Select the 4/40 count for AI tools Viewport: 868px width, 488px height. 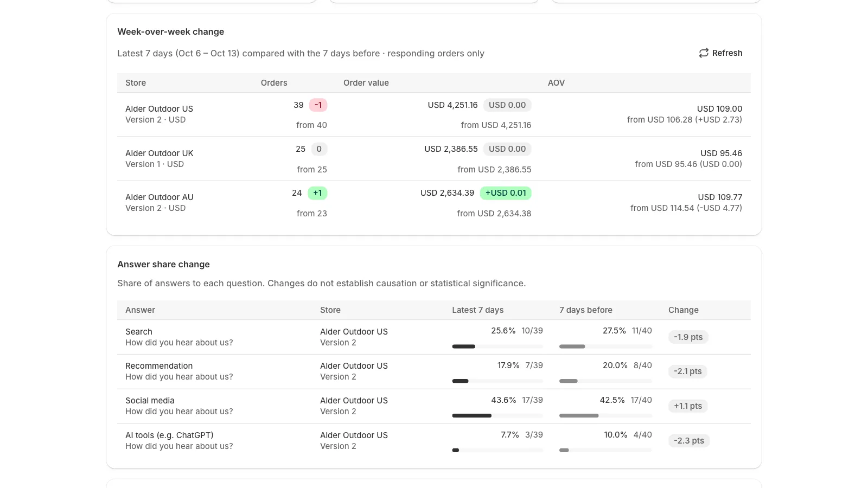coord(643,435)
